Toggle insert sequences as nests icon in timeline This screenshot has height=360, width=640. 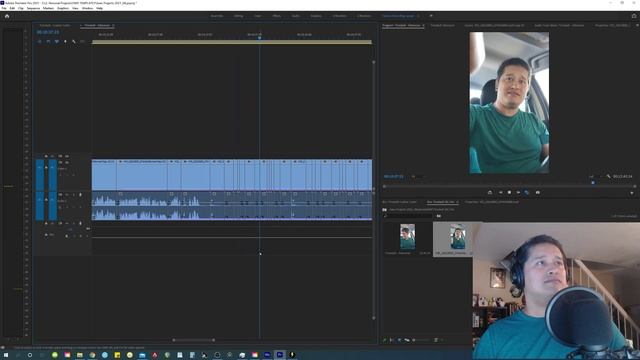coord(40,42)
